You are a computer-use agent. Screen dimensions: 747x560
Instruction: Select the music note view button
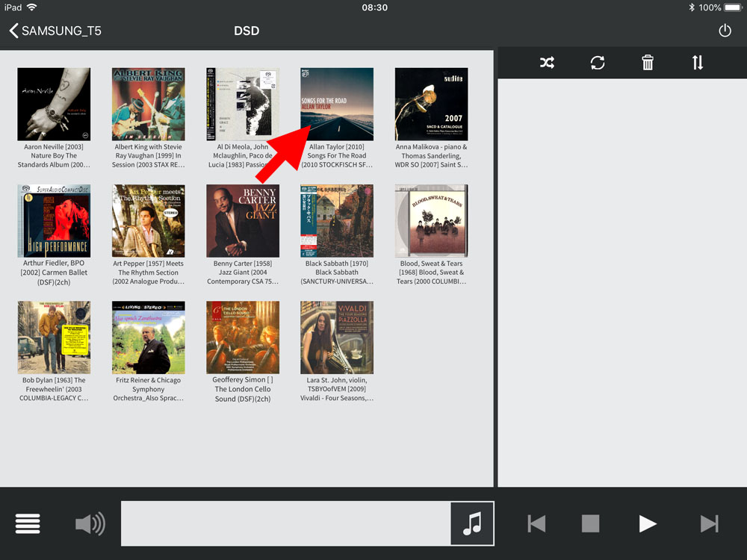click(x=472, y=523)
